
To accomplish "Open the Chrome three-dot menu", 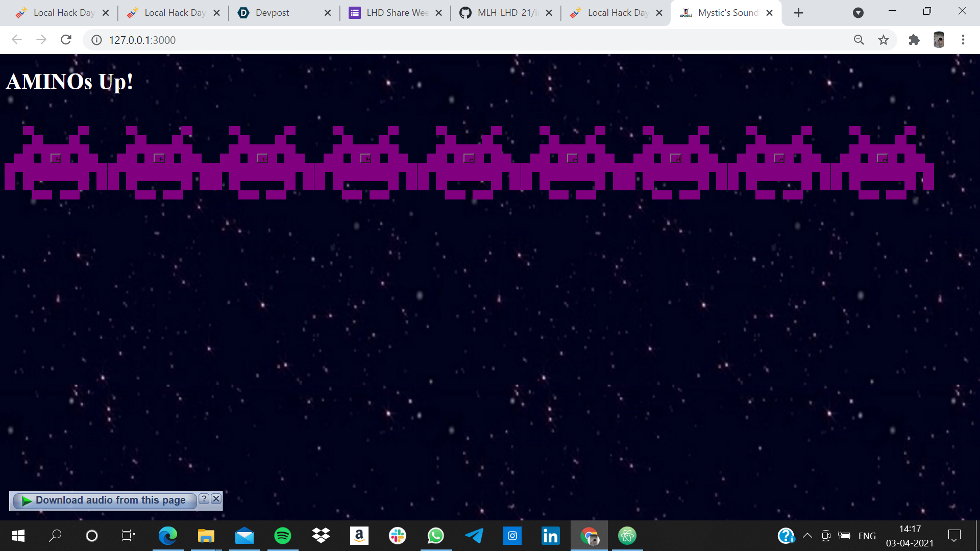I will pos(963,40).
